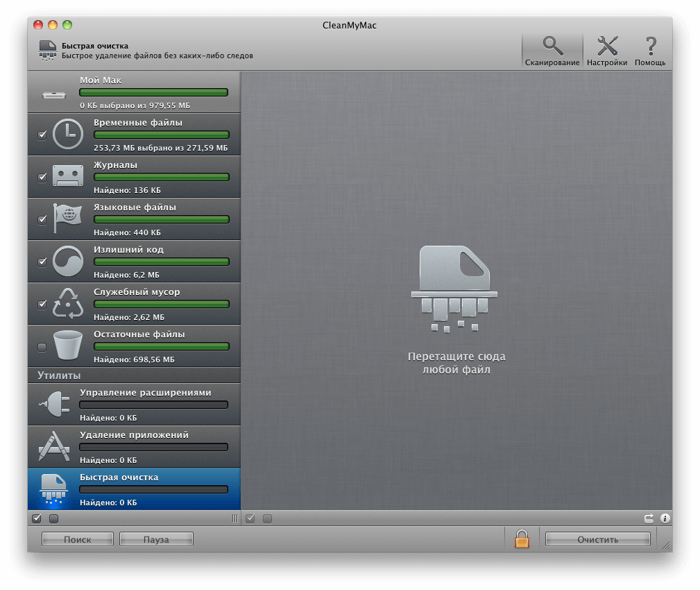
Task: Uncheck the Служебный мусор checkbox
Action: 42,304
